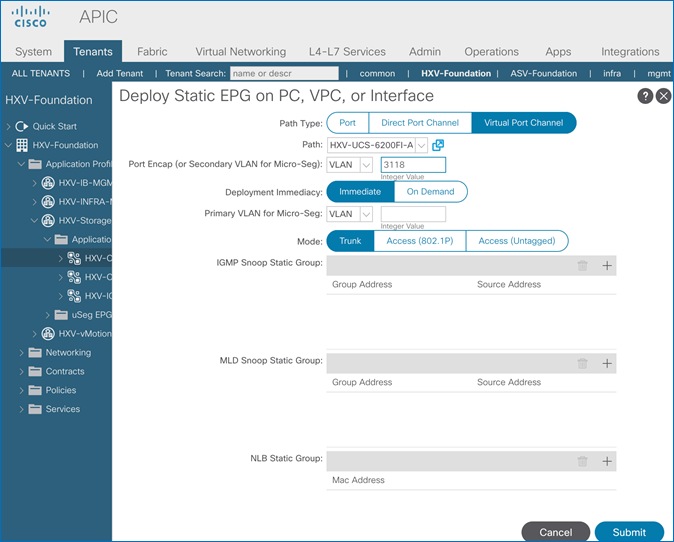Click the Primary VLAN integer value field
This screenshot has width=674, height=542.
413,214
